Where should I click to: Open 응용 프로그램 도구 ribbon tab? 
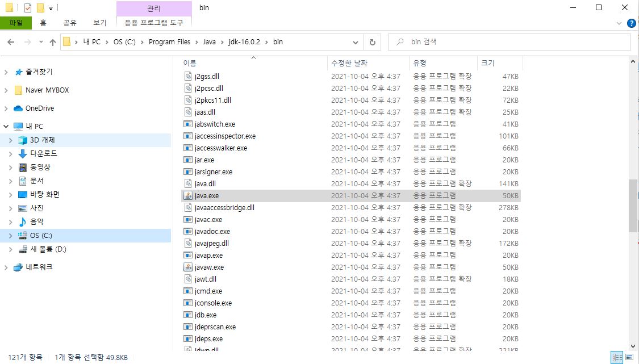click(154, 23)
